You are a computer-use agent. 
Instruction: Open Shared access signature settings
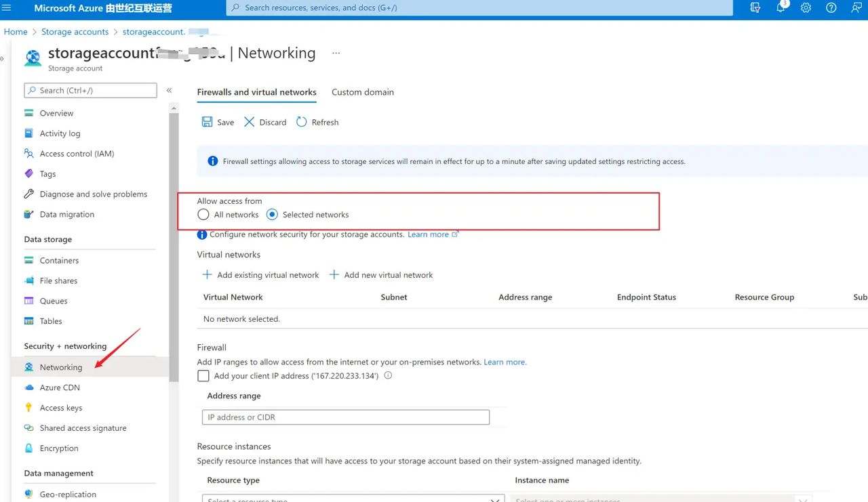(x=83, y=427)
